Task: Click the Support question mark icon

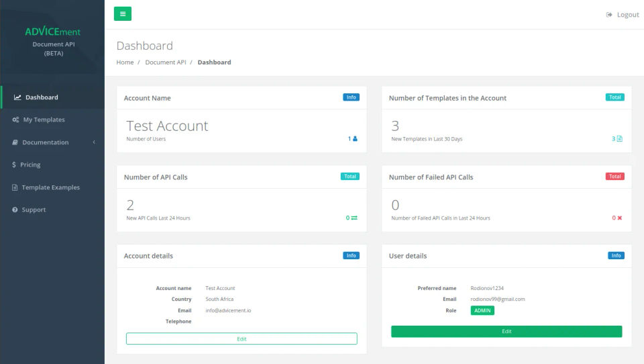Action: (15, 210)
